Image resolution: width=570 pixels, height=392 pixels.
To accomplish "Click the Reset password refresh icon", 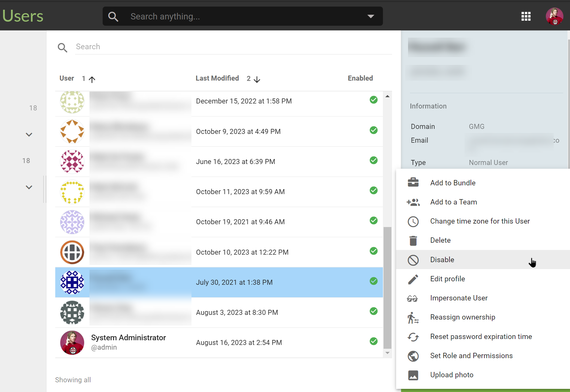I will (413, 337).
